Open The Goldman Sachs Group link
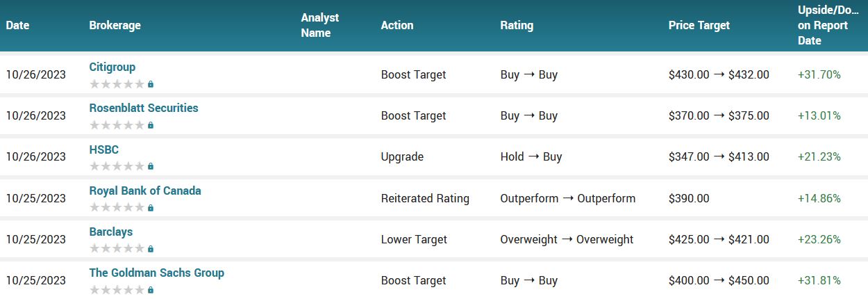 [x=156, y=273]
